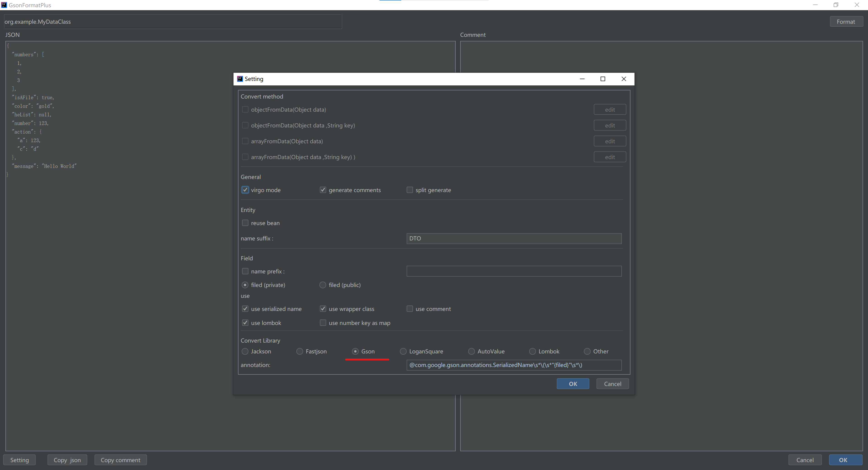Toggle reuse bean checkbox
The width and height of the screenshot is (868, 470).
click(x=245, y=223)
